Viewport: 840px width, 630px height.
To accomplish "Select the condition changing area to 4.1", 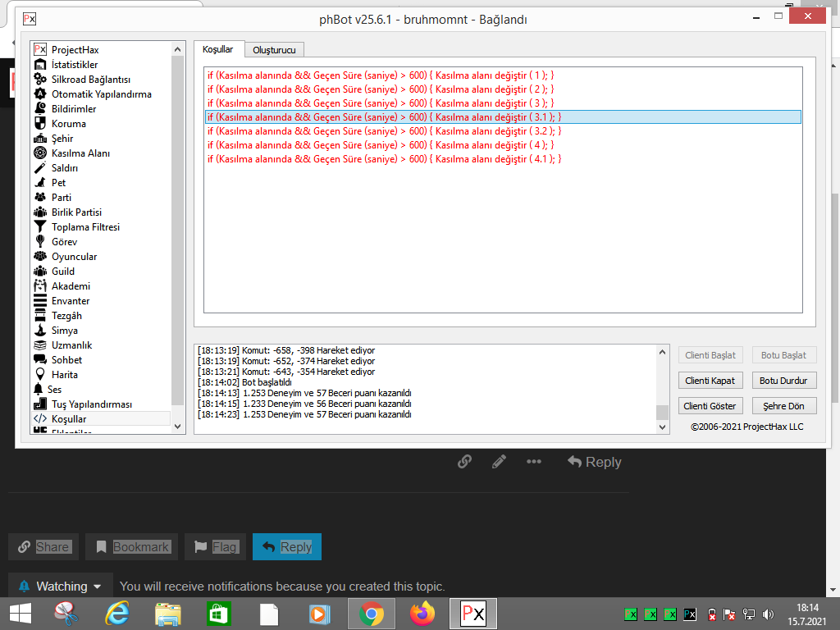I will click(x=384, y=159).
